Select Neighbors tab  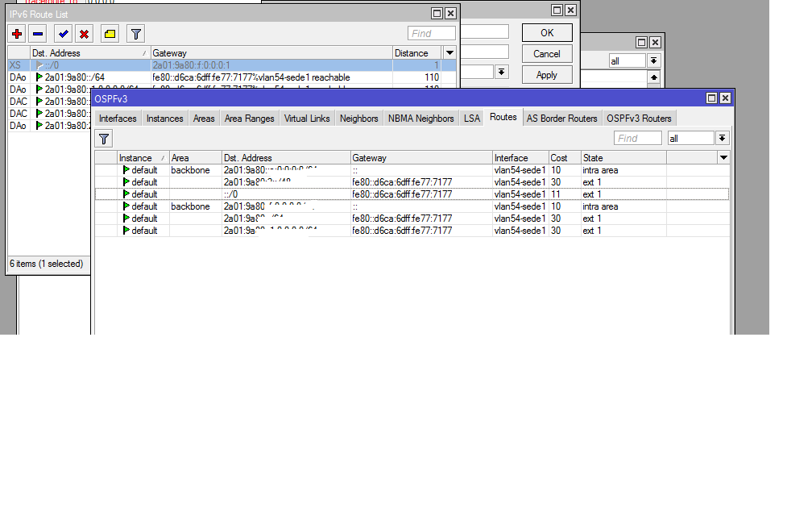tap(359, 119)
